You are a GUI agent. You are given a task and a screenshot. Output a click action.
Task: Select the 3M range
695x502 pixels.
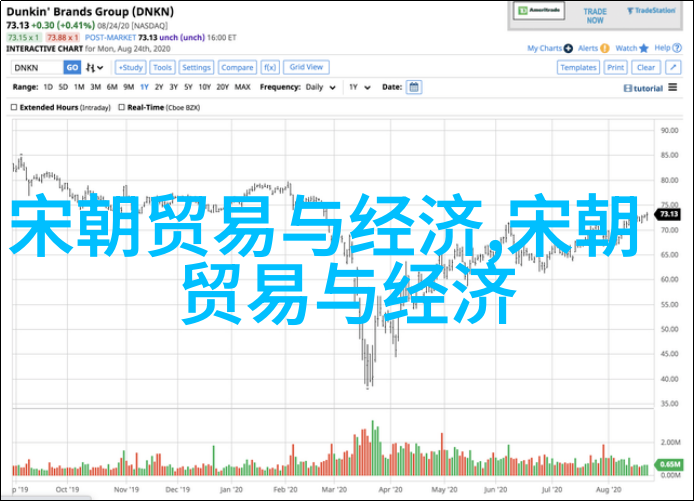tap(96, 87)
